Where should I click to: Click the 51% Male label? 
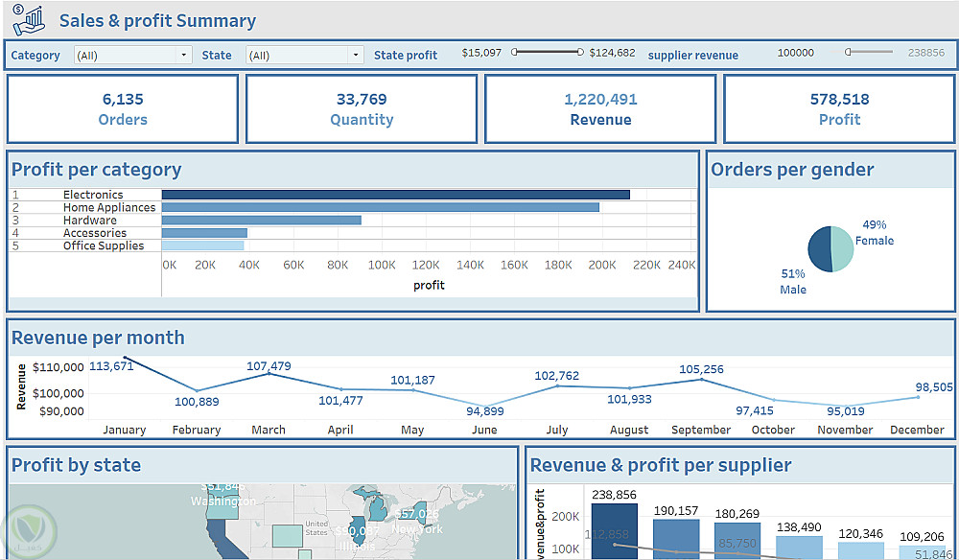click(x=793, y=282)
